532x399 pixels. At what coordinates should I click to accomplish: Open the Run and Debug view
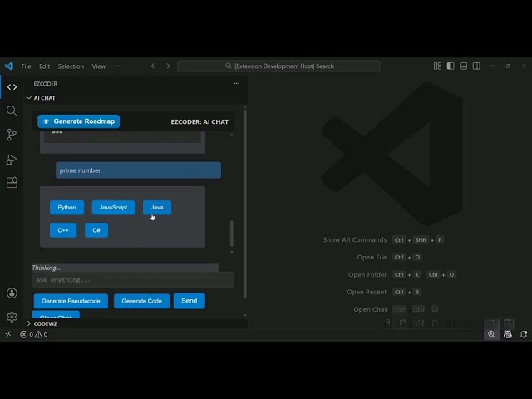pyautogui.click(x=12, y=159)
